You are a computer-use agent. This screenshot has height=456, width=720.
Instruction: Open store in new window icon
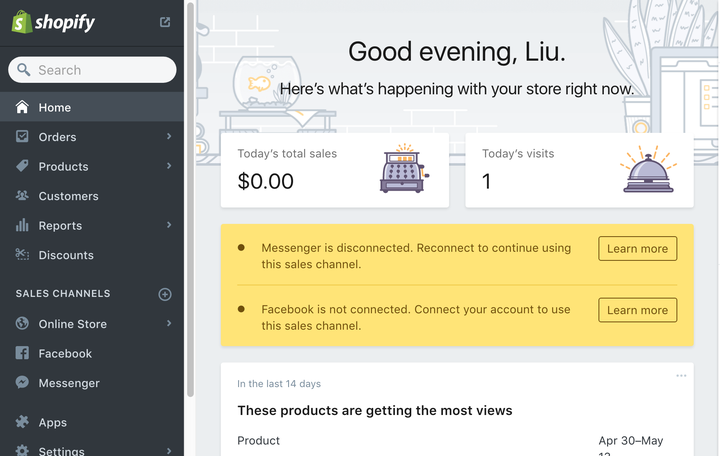[x=165, y=22]
